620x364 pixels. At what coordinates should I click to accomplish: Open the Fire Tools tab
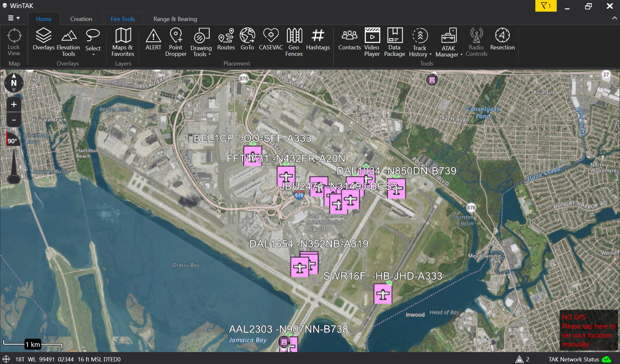click(x=122, y=19)
